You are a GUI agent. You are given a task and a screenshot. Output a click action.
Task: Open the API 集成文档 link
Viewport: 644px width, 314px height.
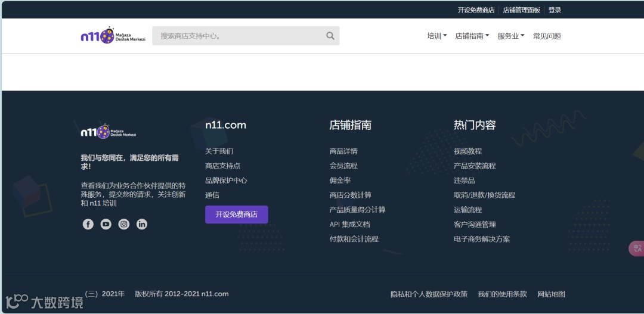[x=349, y=225]
